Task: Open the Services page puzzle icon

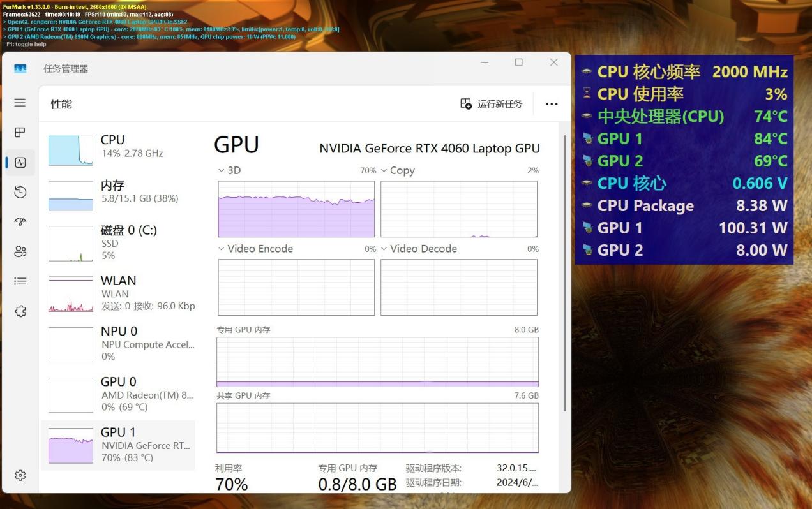Action: (20, 311)
